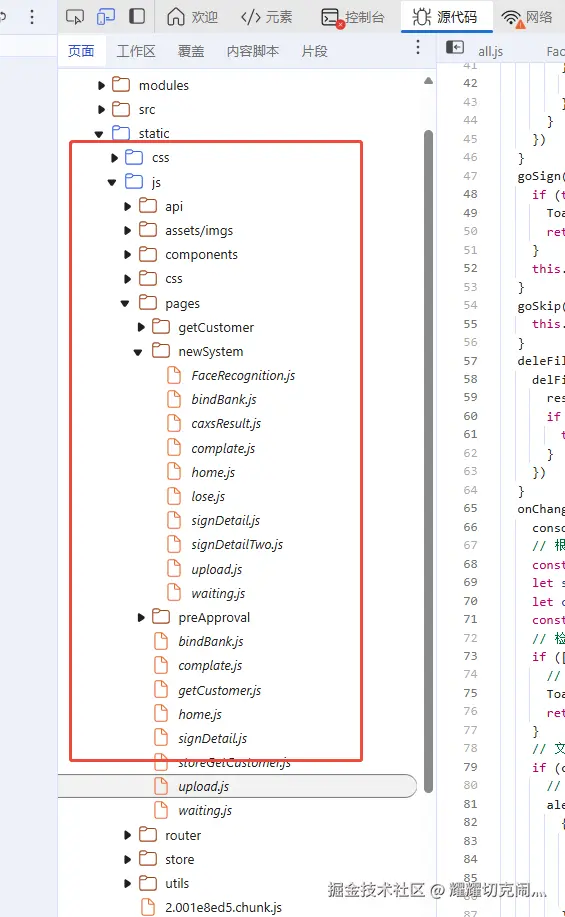Collapse the js folder arrow
The height and width of the screenshot is (917, 565).
[x=112, y=182]
